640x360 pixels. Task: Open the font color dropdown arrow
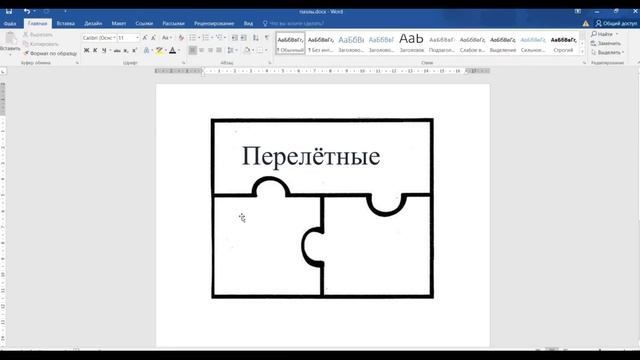click(x=179, y=50)
